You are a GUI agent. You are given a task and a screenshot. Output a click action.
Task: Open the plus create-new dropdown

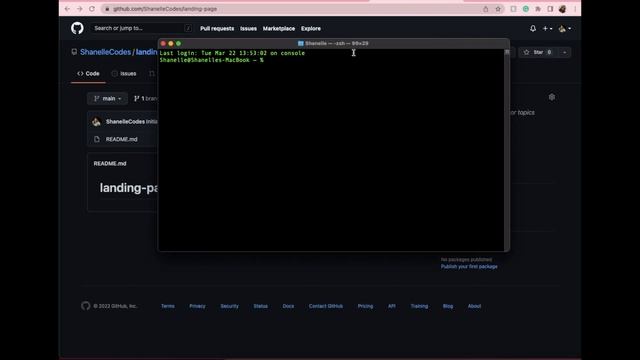pos(547,29)
